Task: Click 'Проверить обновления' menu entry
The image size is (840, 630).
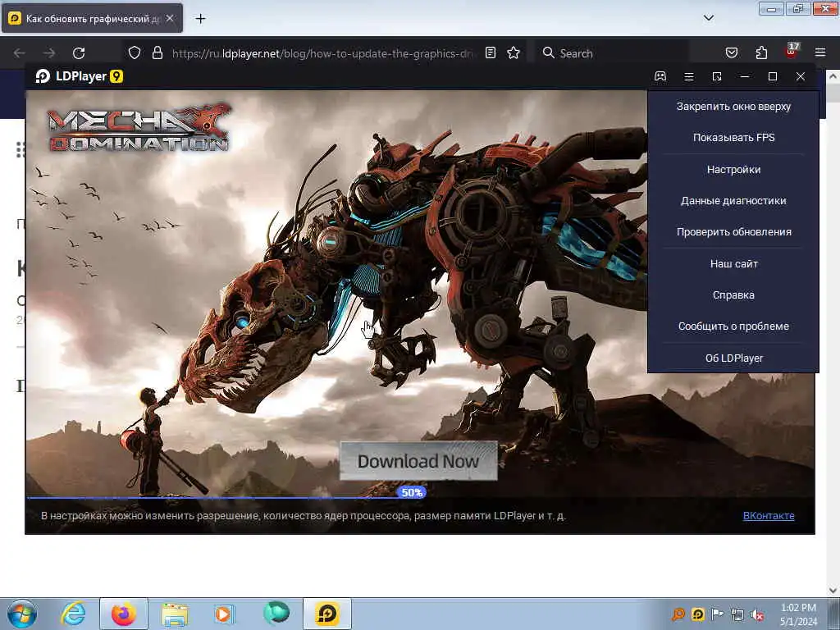Action: (733, 231)
